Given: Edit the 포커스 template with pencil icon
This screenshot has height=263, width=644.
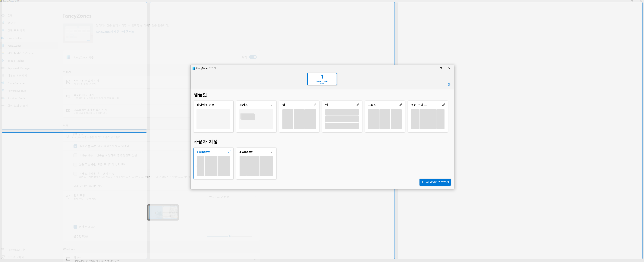Looking at the screenshot, I should coord(272,105).
